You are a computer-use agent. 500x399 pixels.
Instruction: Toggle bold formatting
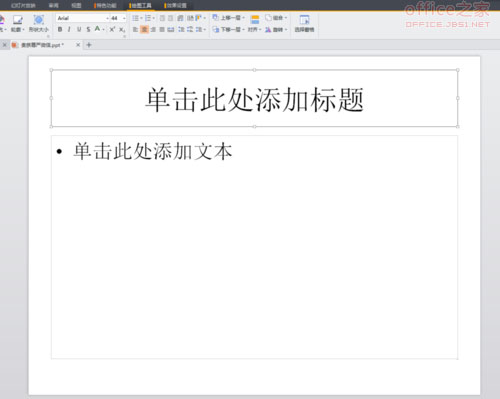[x=60, y=29]
